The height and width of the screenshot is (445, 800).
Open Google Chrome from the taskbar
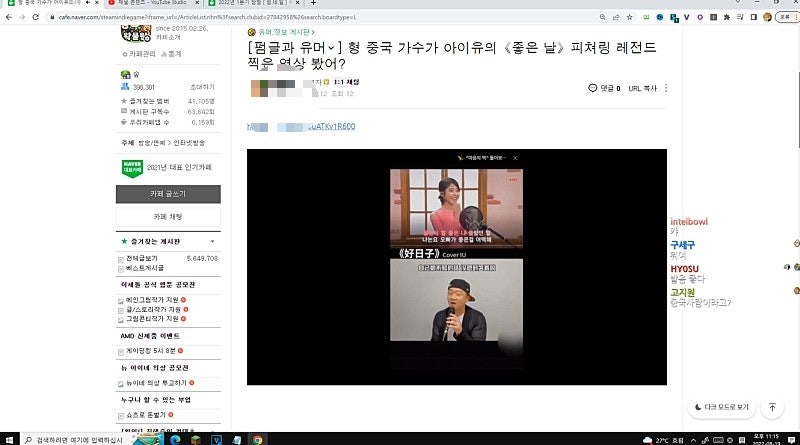258,439
